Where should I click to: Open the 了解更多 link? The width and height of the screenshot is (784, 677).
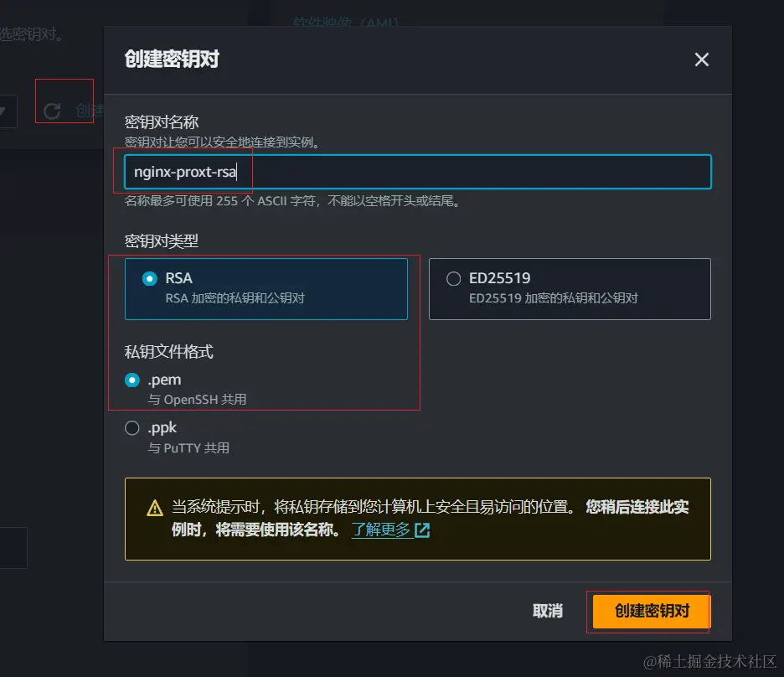click(x=380, y=530)
